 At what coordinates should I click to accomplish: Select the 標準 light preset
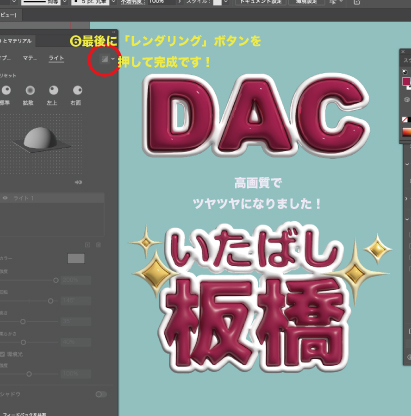tap(6, 90)
